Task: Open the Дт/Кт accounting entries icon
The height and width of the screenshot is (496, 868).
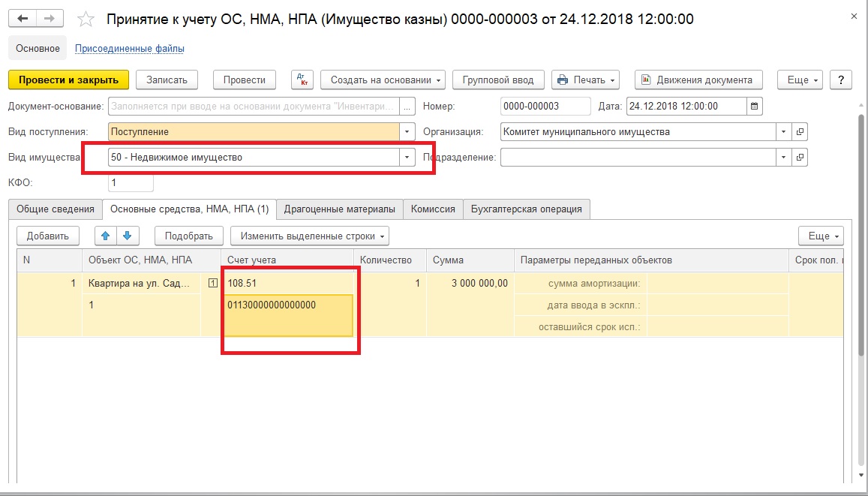Action: click(x=302, y=80)
